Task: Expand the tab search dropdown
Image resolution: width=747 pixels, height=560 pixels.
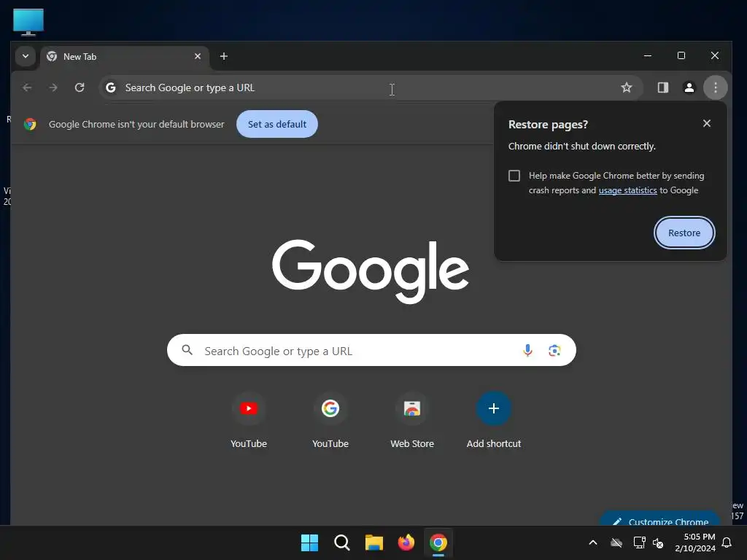Action: 26,56
